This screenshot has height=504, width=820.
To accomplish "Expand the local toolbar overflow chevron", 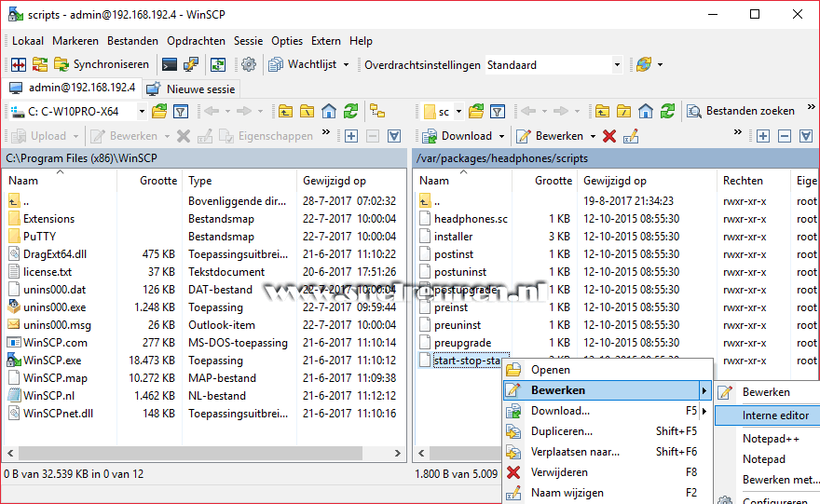I will point(326,132).
